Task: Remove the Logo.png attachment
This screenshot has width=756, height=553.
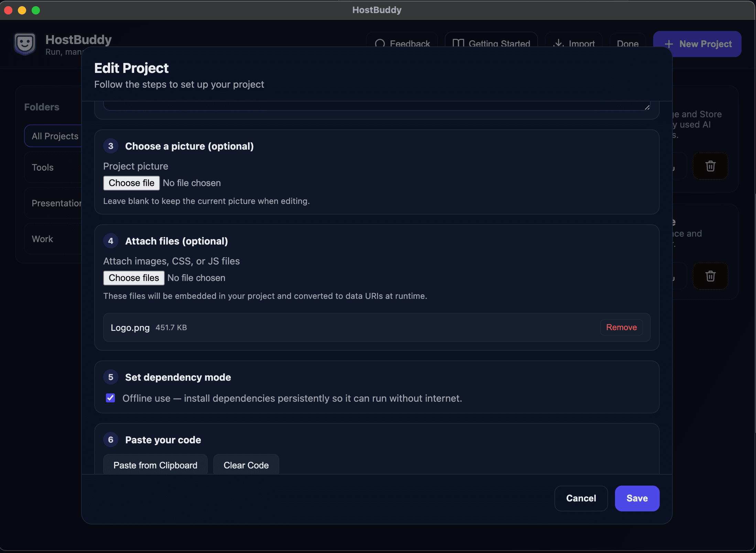Action: tap(621, 327)
